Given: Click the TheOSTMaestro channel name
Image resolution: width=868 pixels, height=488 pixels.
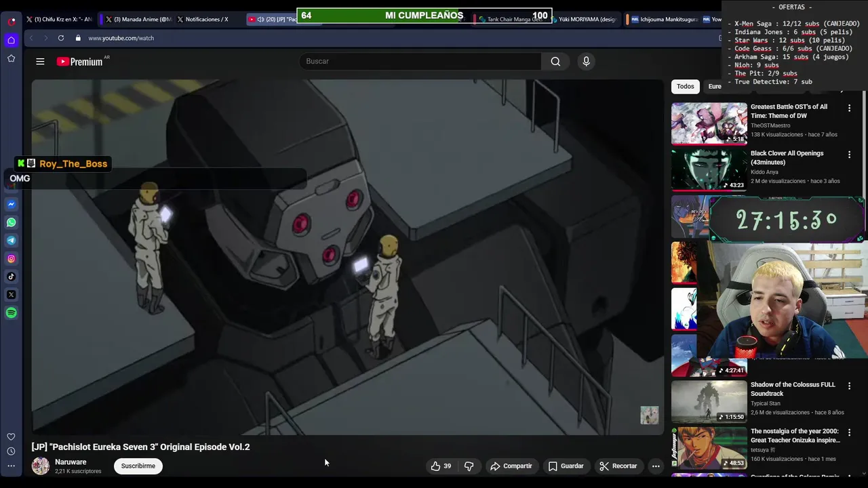Looking at the screenshot, I should [770, 125].
